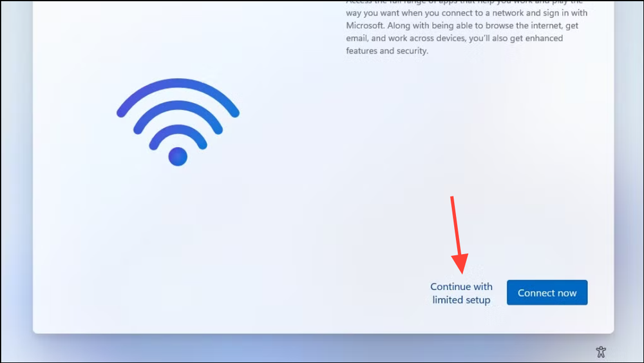Click the 'connect to a network' text line

466,13
